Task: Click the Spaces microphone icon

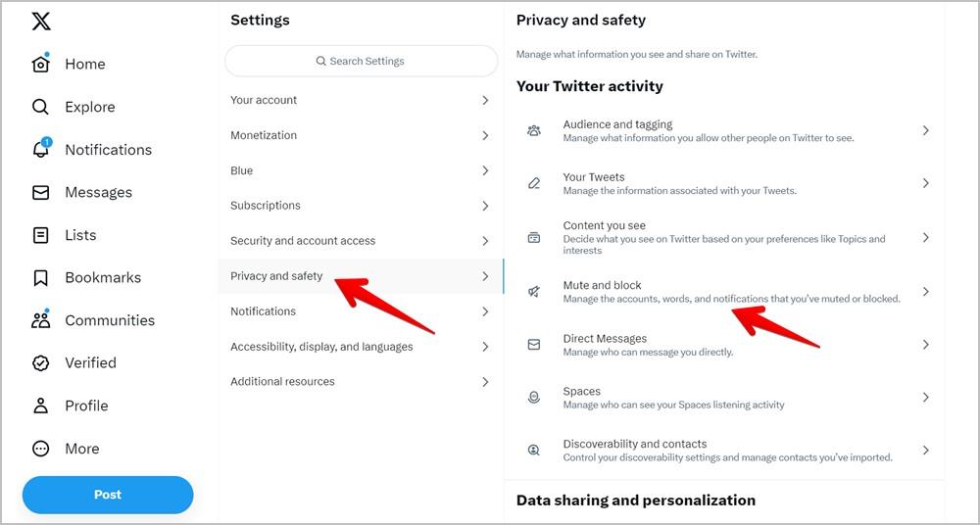Action: pyautogui.click(x=534, y=398)
